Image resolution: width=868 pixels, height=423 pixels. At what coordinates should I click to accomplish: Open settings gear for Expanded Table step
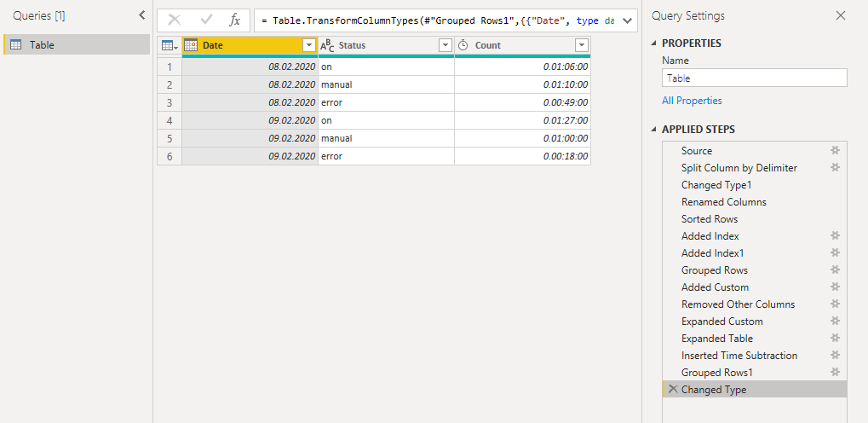pyautogui.click(x=836, y=339)
